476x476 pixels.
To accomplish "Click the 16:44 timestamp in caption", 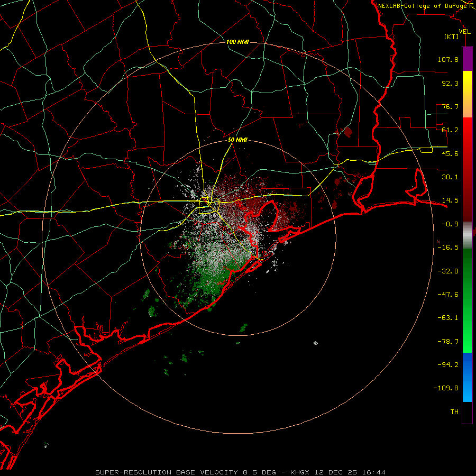I will [x=374, y=472].
